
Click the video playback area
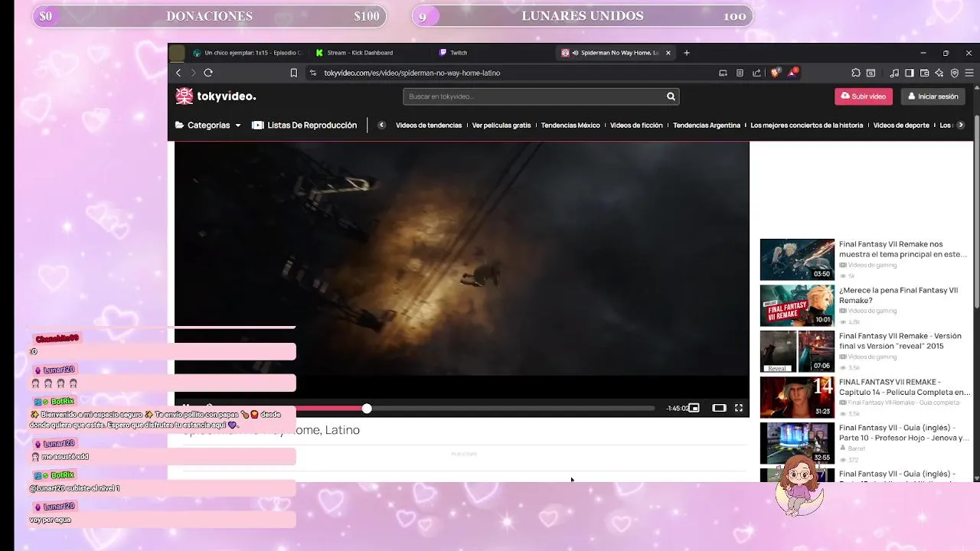click(x=462, y=260)
